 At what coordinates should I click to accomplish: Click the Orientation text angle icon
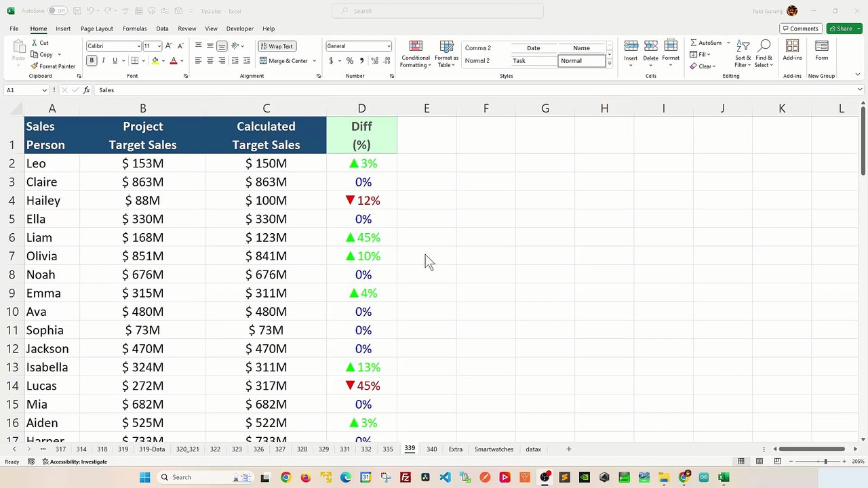coord(235,46)
